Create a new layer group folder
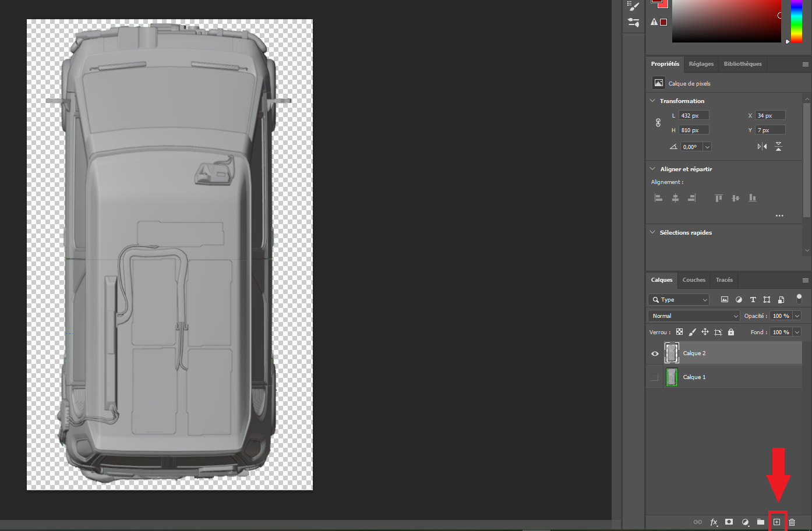Screen dimensions: 812x531 point(761,522)
